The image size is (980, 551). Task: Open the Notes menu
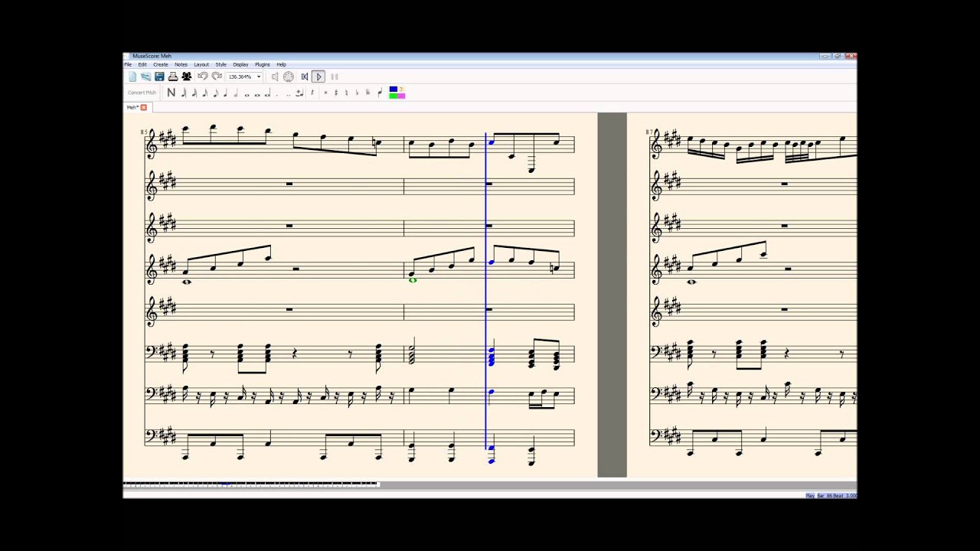point(181,64)
